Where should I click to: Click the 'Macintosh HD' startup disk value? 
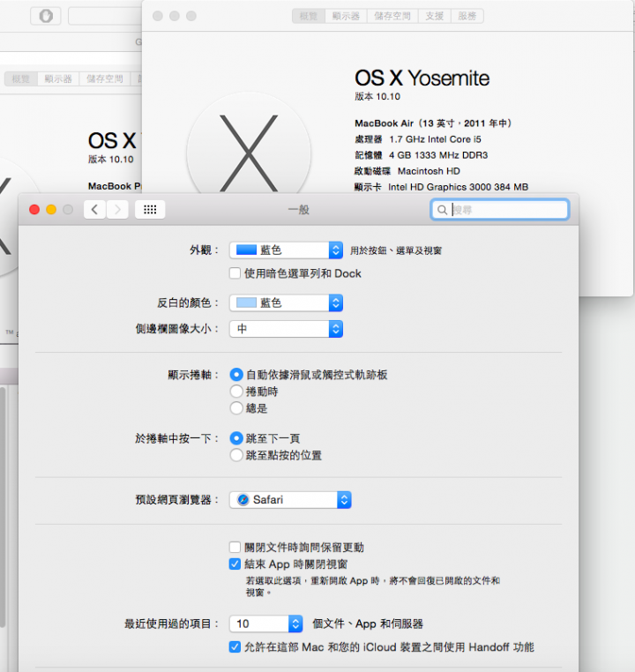[429, 171]
